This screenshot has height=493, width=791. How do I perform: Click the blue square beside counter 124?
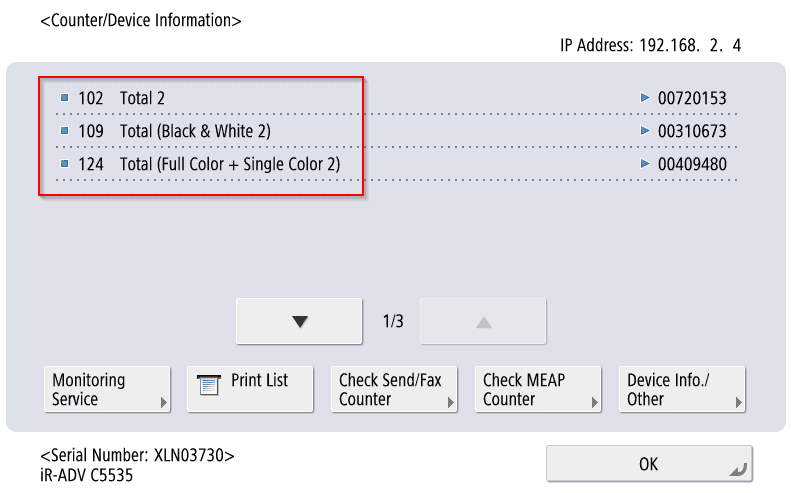(x=65, y=163)
